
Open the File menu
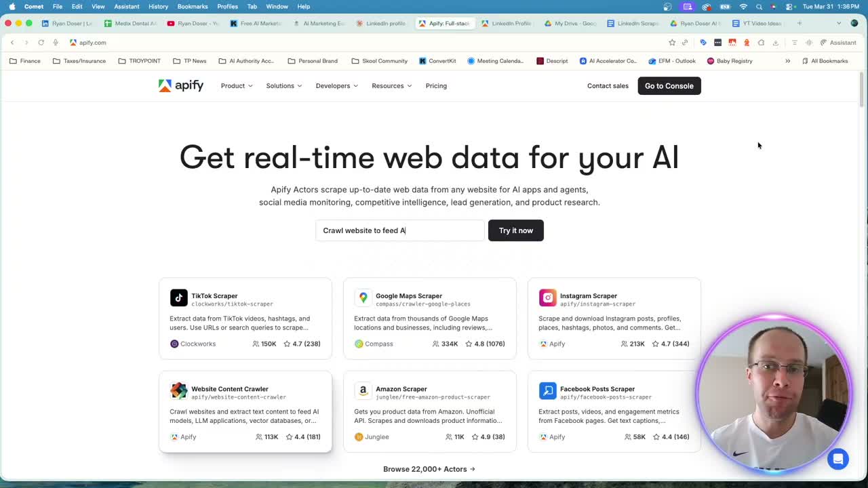(x=58, y=7)
